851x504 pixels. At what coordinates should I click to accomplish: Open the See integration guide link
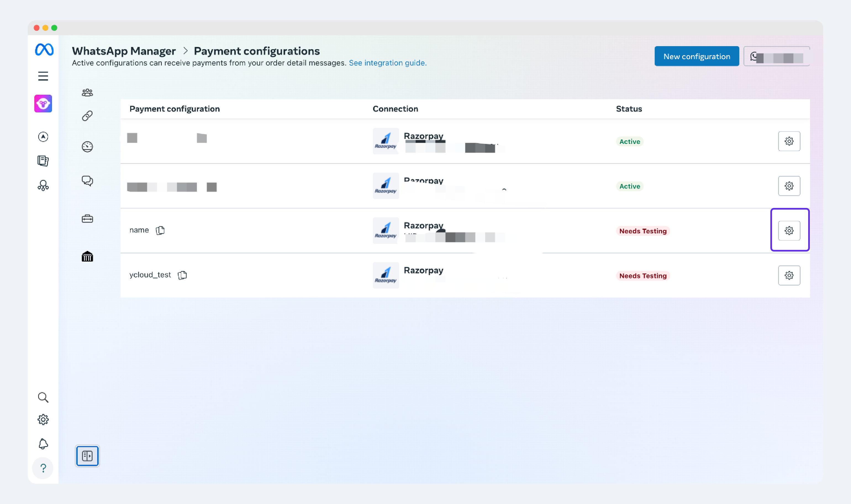pos(388,63)
